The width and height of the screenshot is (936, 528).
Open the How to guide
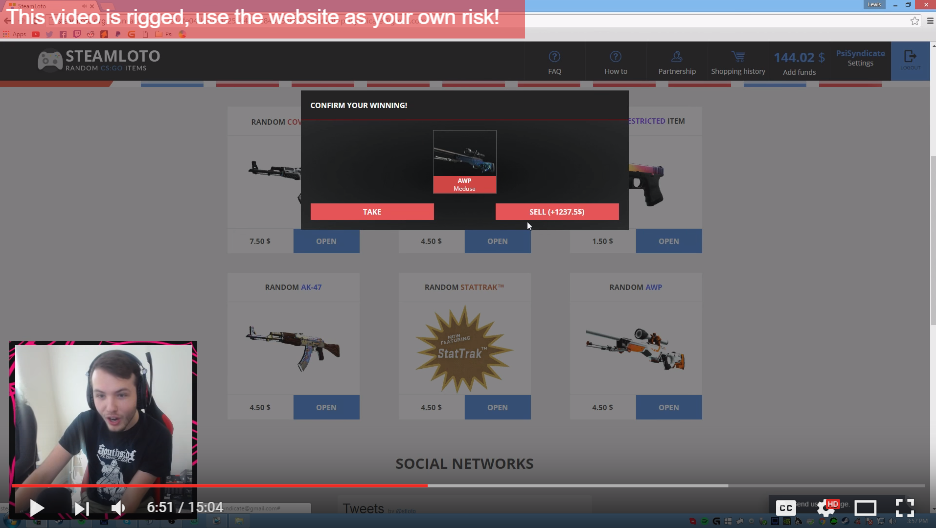click(x=615, y=62)
